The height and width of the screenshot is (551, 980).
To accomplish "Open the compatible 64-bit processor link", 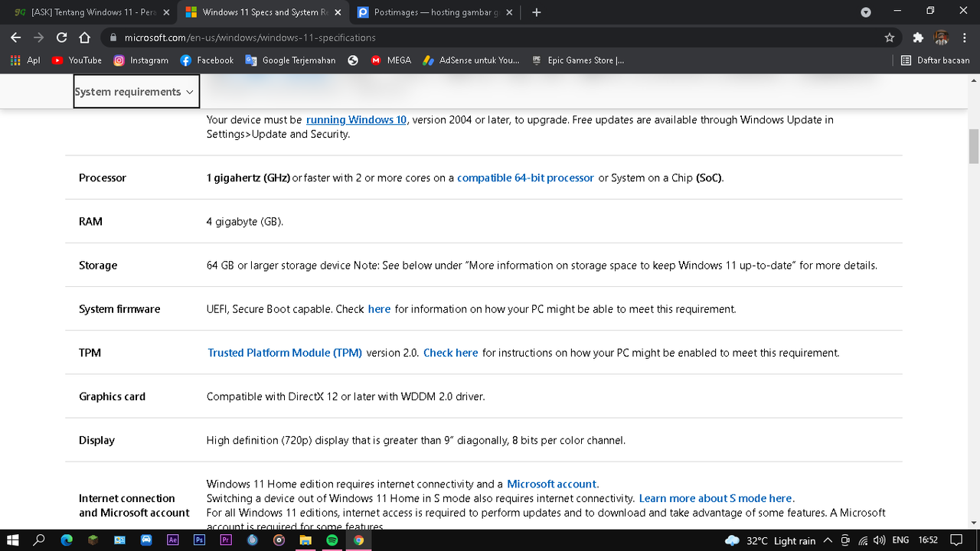I will coord(525,178).
